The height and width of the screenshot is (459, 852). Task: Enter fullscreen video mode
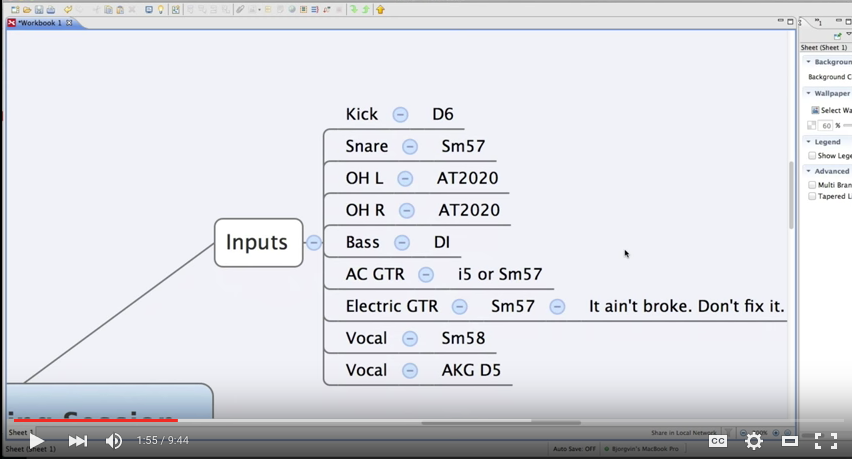(x=825, y=441)
